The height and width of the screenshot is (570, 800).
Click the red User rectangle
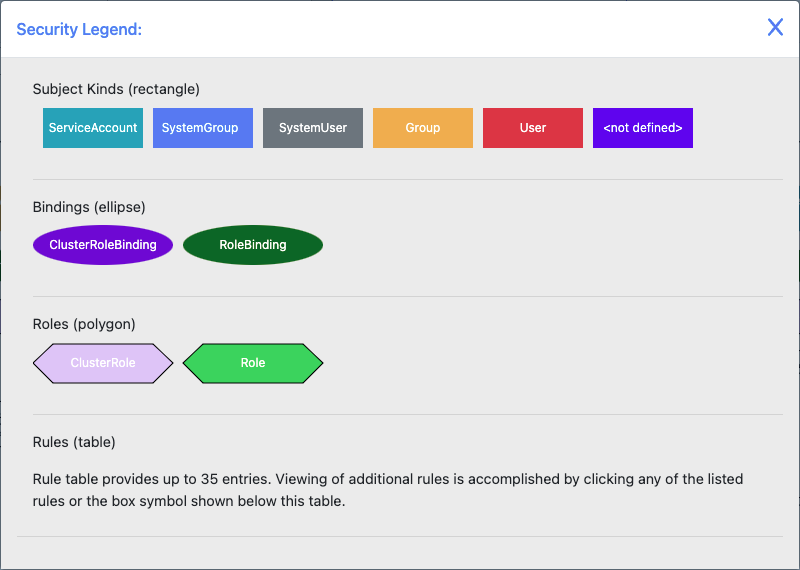tap(533, 128)
